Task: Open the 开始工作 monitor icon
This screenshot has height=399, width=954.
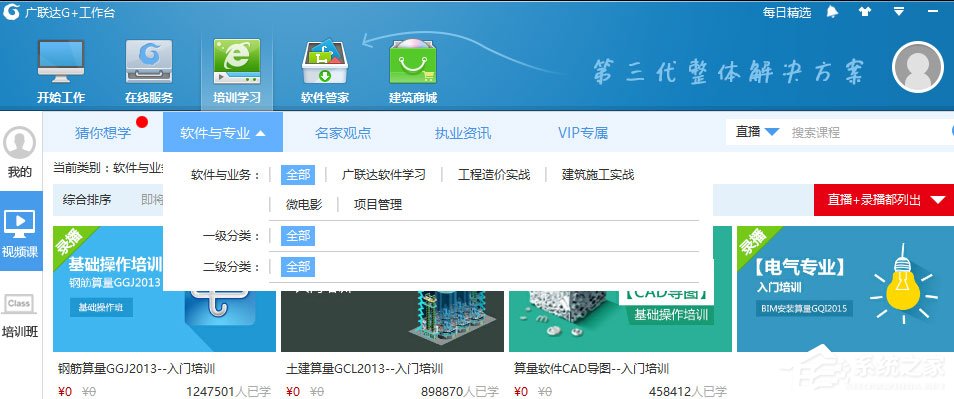Action: tap(61, 61)
